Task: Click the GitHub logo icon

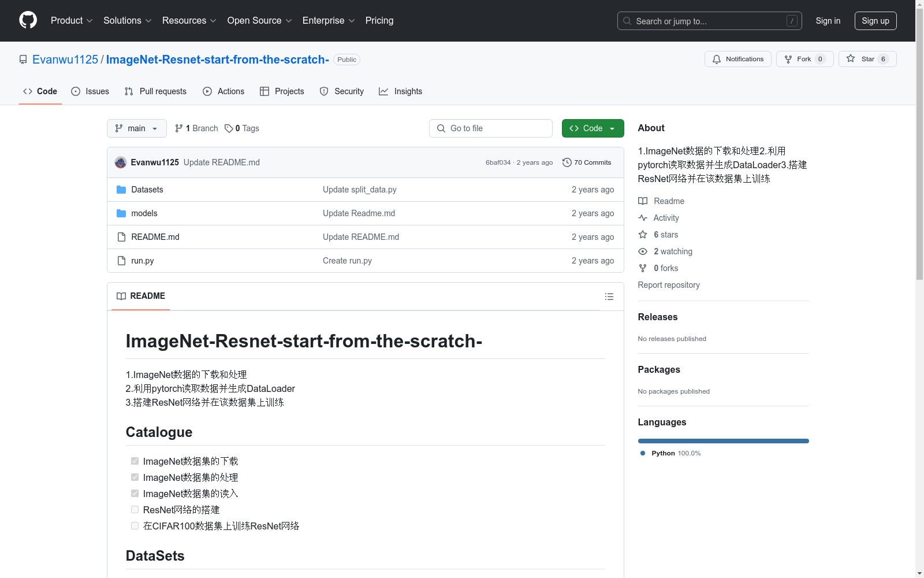Action: tap(28, 20)
